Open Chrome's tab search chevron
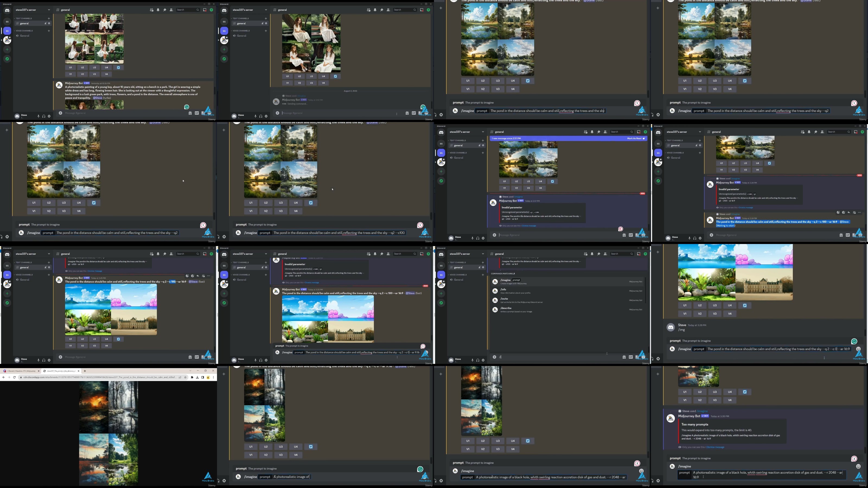Viewport: 868px width, 488px height. coord(190,371)
